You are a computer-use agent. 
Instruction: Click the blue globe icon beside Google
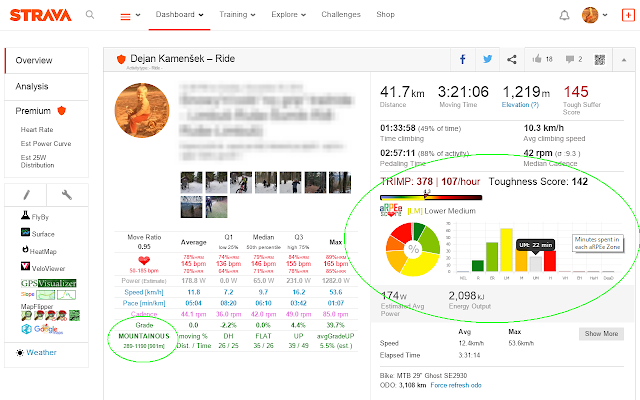coord(27,329)
